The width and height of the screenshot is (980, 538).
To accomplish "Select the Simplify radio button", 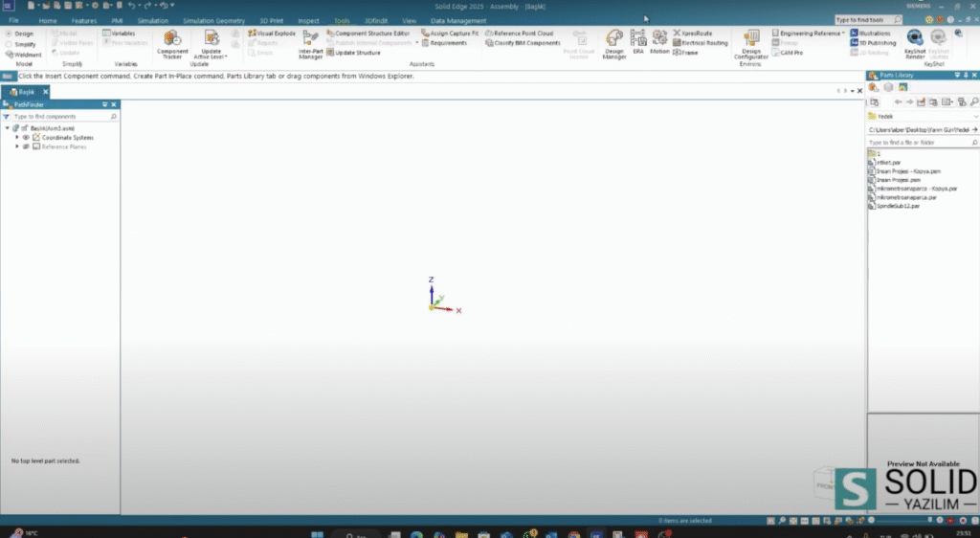I will 9,44.
